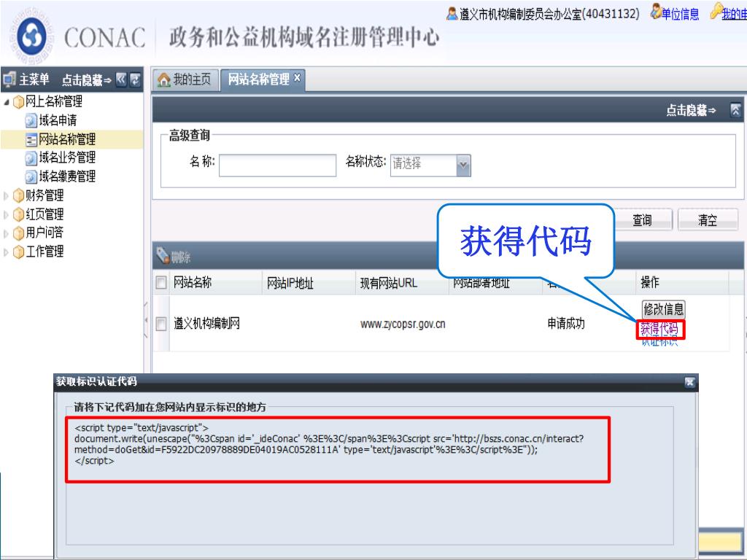The height and width of the screenshot is (560, 747).
Task: Select the 网站名称管理 tab
Action: pos(263,79)
